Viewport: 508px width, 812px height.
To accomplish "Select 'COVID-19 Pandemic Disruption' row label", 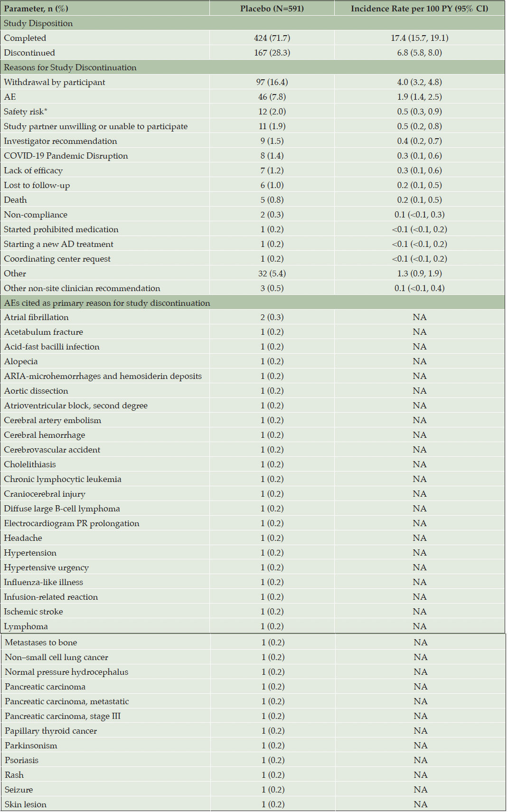I will point(66,156).
